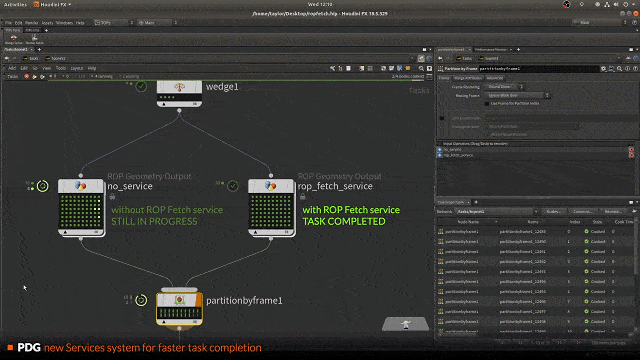Open Activities overview
640x360 pixels.
[15, 4]
